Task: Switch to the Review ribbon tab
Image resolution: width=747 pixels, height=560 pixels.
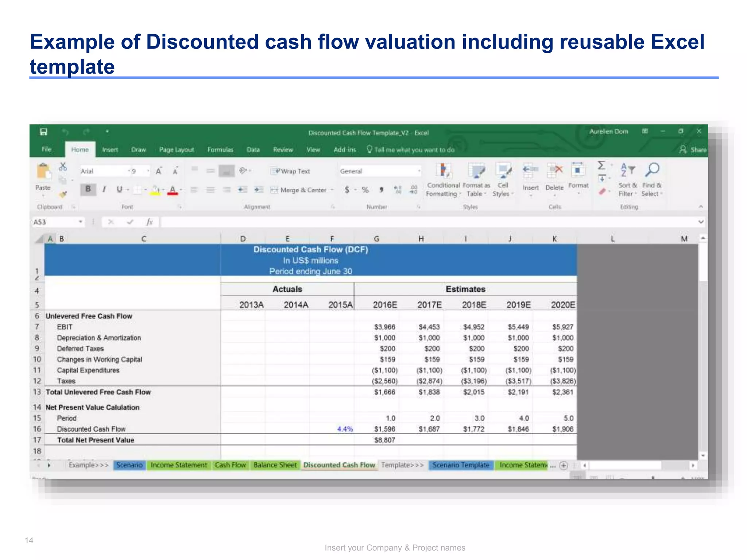Action: (x=283, y=150)
